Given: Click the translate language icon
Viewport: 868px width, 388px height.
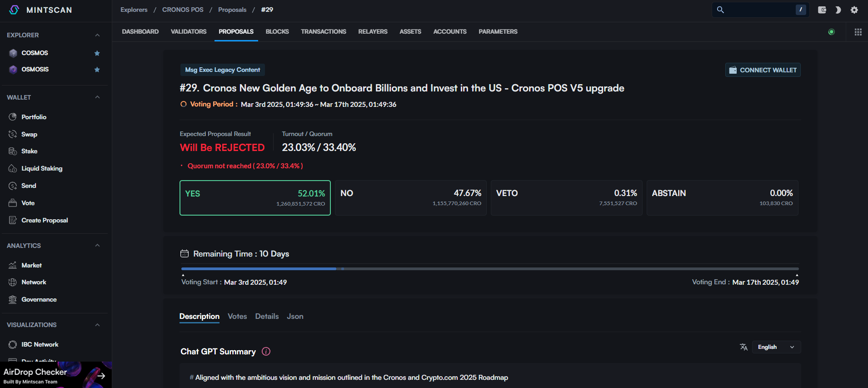Looking at the screenshot, I should click(x=743, y=347).
